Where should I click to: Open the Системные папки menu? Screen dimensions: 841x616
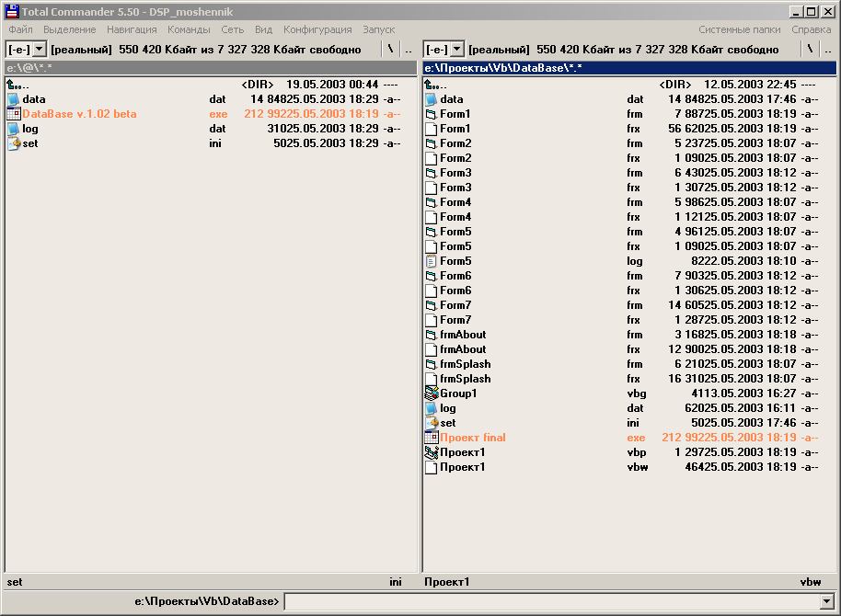tap(740, 29)
